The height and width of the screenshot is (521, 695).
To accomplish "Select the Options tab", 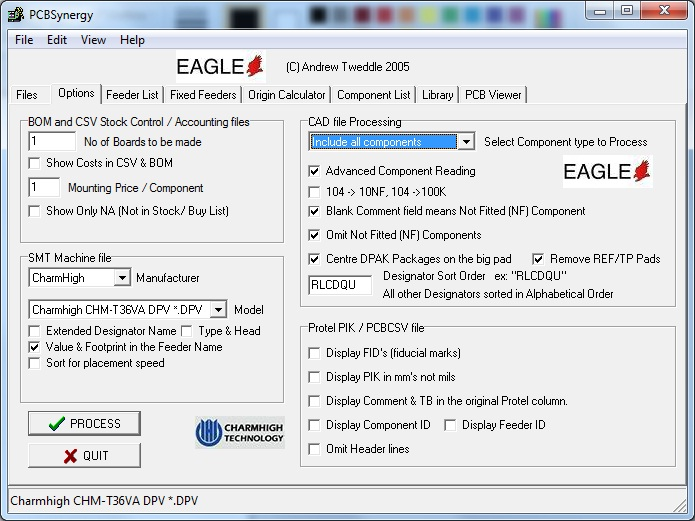I will click(x=76, y=93).
